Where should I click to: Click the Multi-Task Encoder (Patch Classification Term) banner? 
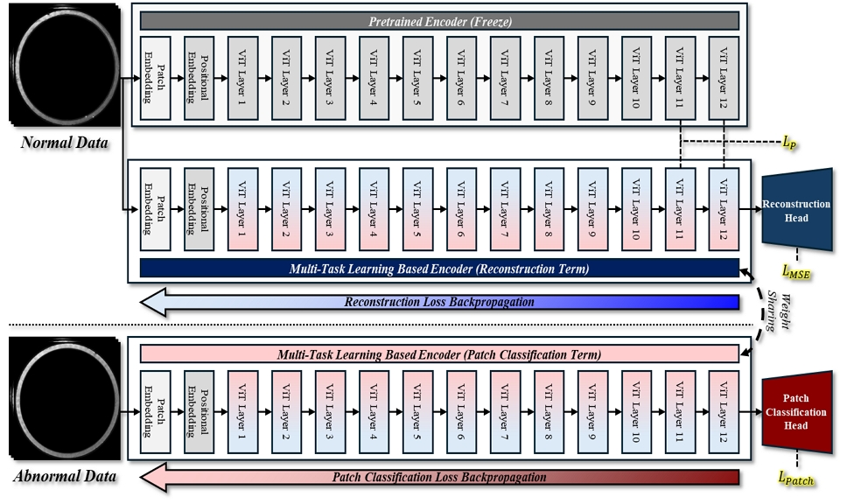(440, 354)
